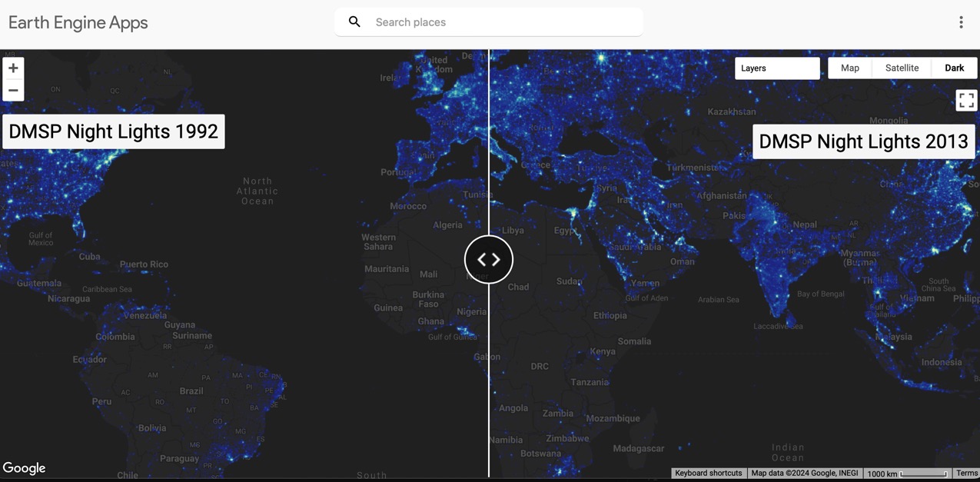Click the Earth Engine Apps title

(78, 22)
